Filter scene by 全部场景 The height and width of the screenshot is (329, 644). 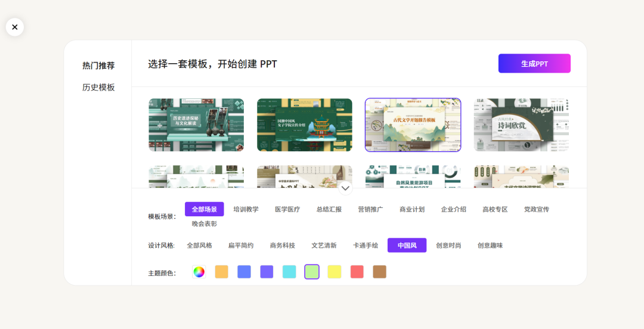205,209
